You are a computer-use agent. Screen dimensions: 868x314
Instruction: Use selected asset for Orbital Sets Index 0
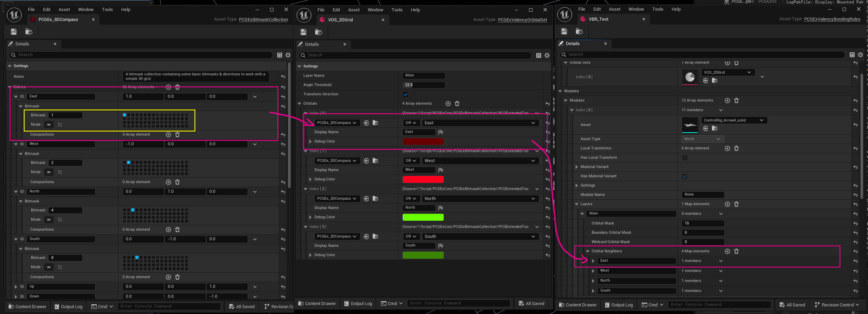pos(706,81)
